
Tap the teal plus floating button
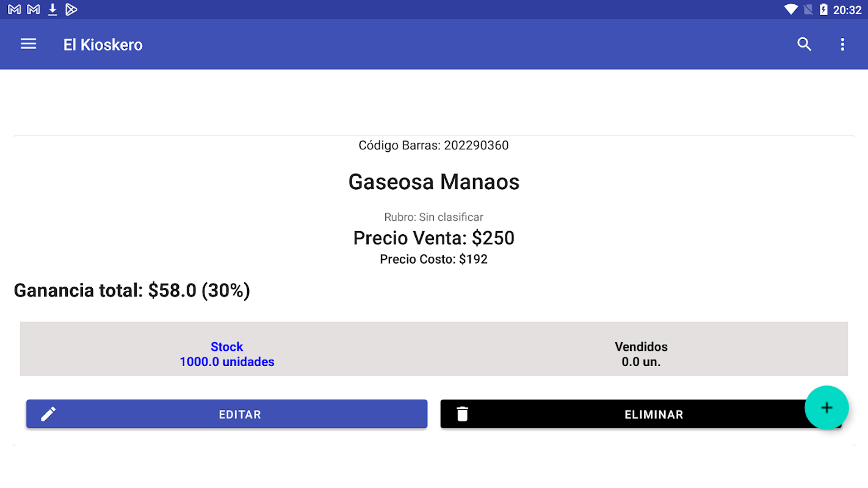[826, 407]
